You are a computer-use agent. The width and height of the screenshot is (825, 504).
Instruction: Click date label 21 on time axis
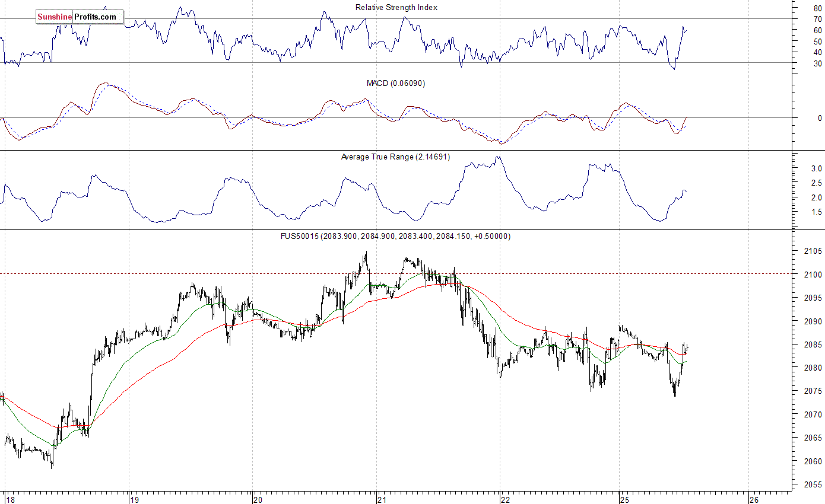point(382,499)
